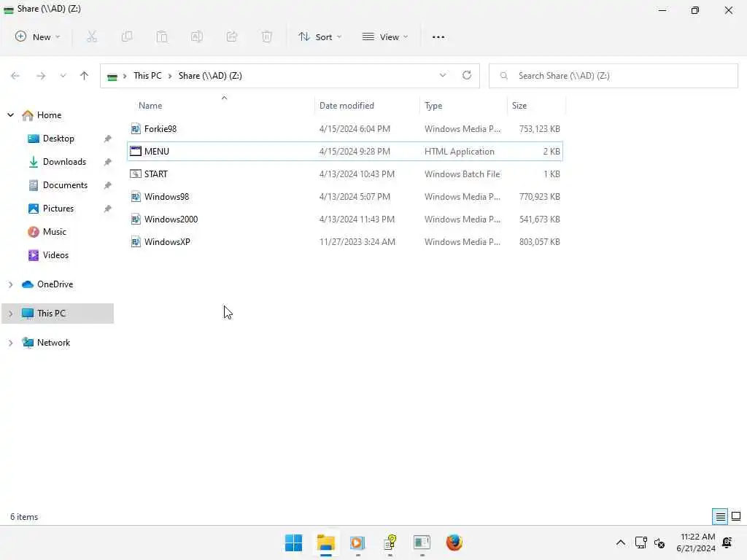Click This PC in the address bar
747x560 pixels.
pyautogui.click(x=147, y=76)
